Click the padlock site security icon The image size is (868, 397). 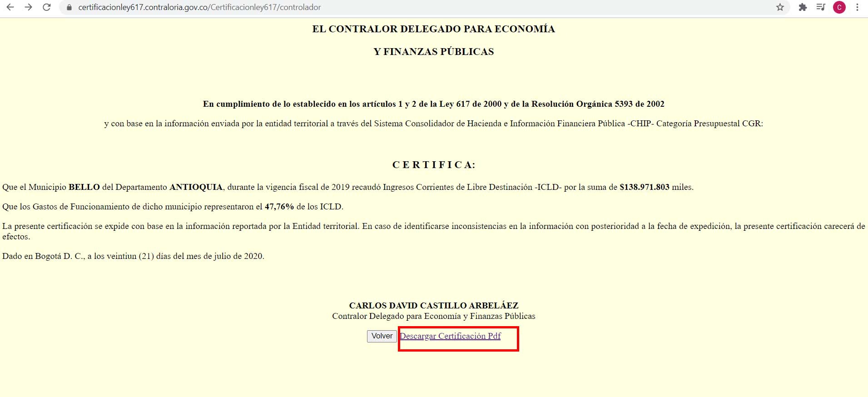pos(69,7)
